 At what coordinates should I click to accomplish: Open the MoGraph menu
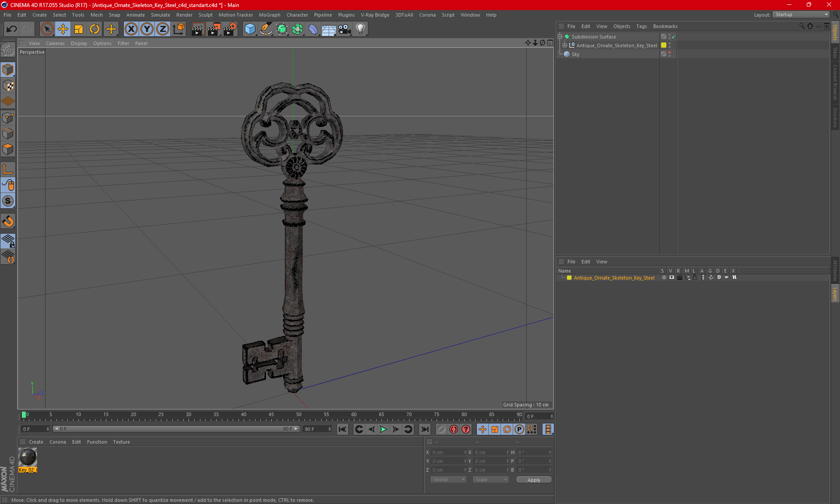click(x=269, y=15)
